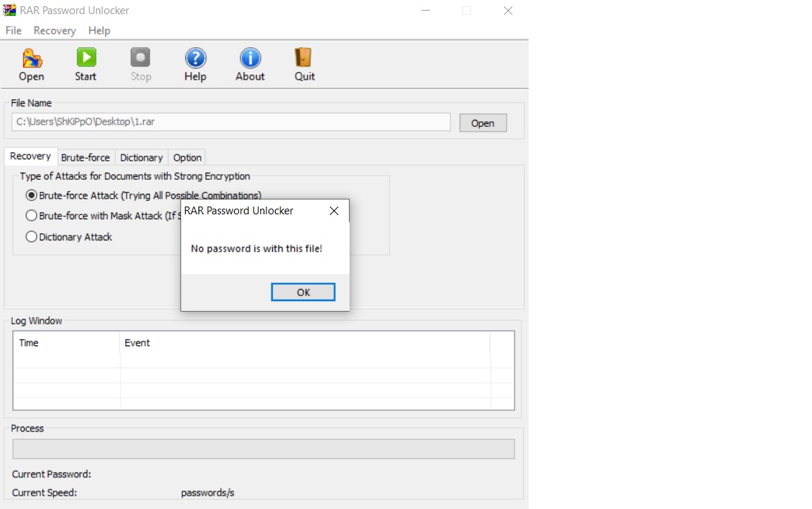Viewport: 812px width, 509px height.
Task: Minimize the RAR Password Unlocker window
Action: 426,11
